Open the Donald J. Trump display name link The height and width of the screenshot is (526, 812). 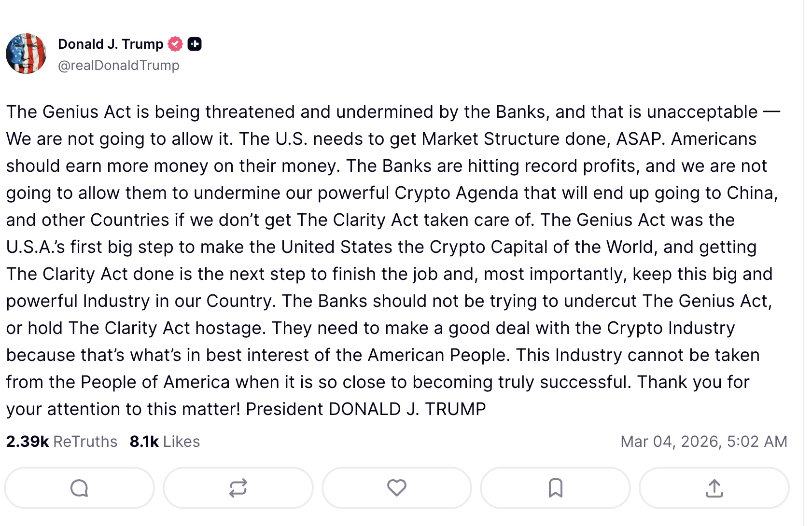coord(111,44)
